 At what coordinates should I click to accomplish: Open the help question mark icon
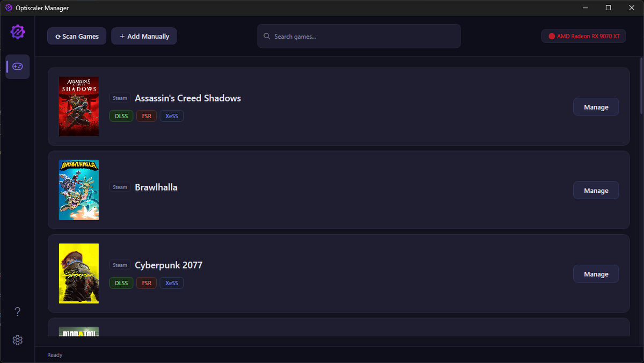[x=18, y=311]
